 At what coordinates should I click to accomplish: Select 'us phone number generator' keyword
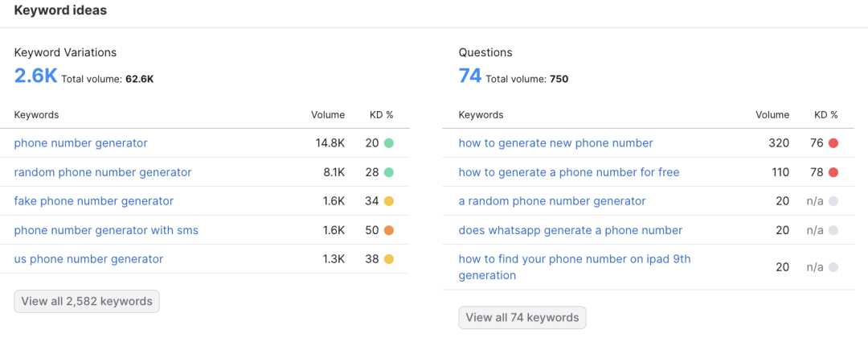tap(88, 259)
